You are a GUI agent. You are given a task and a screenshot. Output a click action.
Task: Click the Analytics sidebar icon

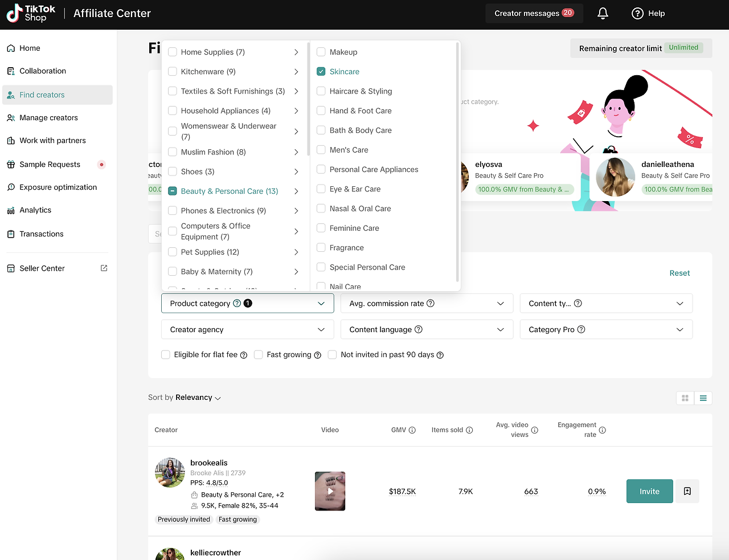click(11, 210)
